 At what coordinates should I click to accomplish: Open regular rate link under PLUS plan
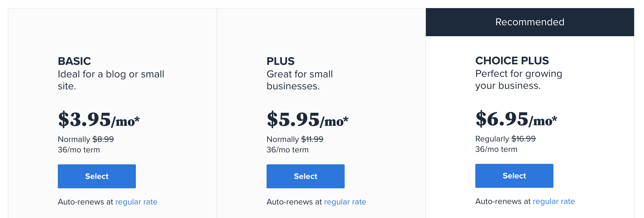[x=345, y=202]
